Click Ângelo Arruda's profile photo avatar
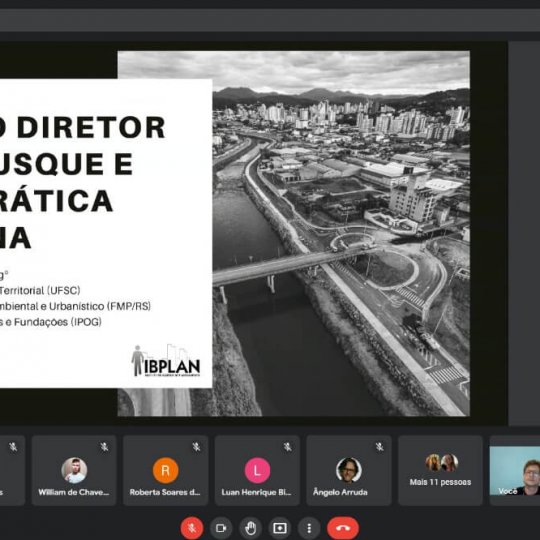540x540 pixels. coord(349,470)
